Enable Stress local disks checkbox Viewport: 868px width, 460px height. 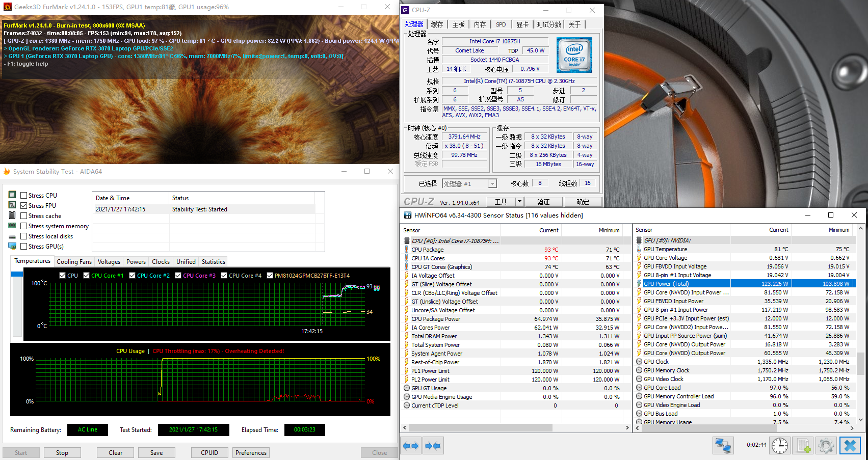coord(23,236)
